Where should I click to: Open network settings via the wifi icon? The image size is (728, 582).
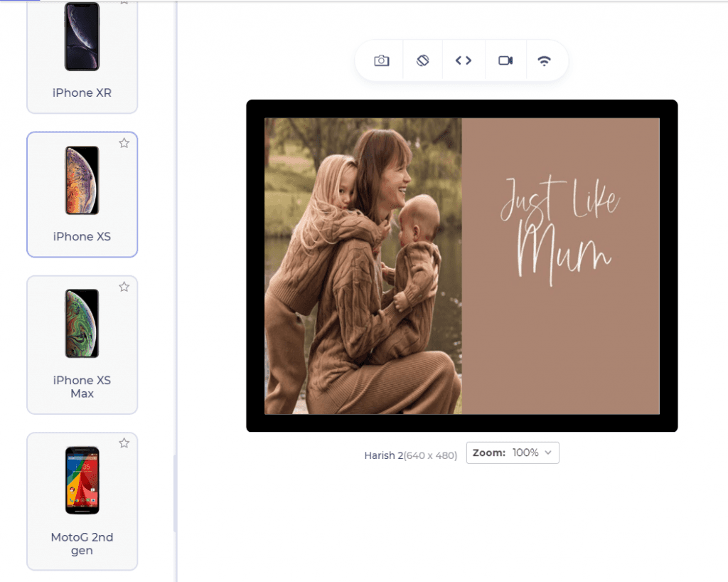(546, 60)
